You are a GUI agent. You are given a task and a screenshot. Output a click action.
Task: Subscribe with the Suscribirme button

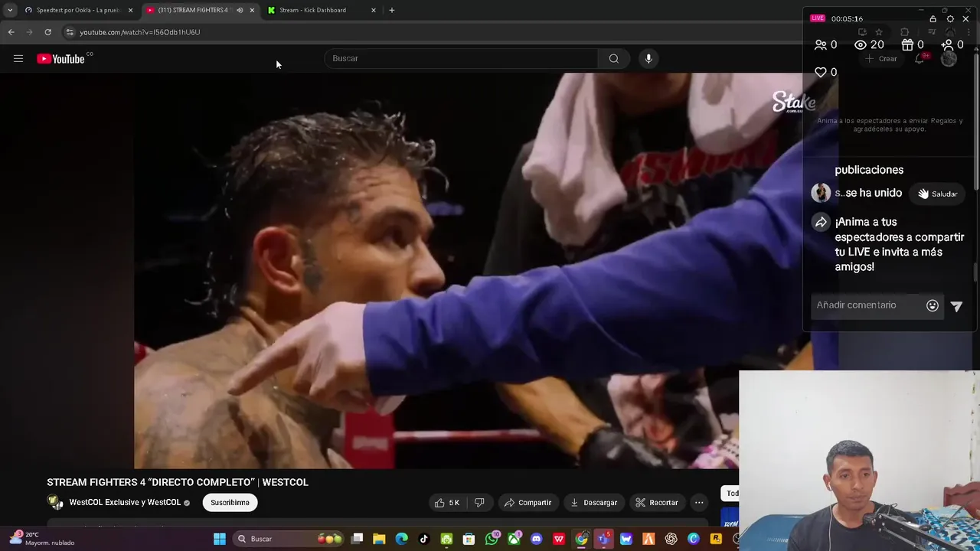pyautogui.click(x=230, y=503)
